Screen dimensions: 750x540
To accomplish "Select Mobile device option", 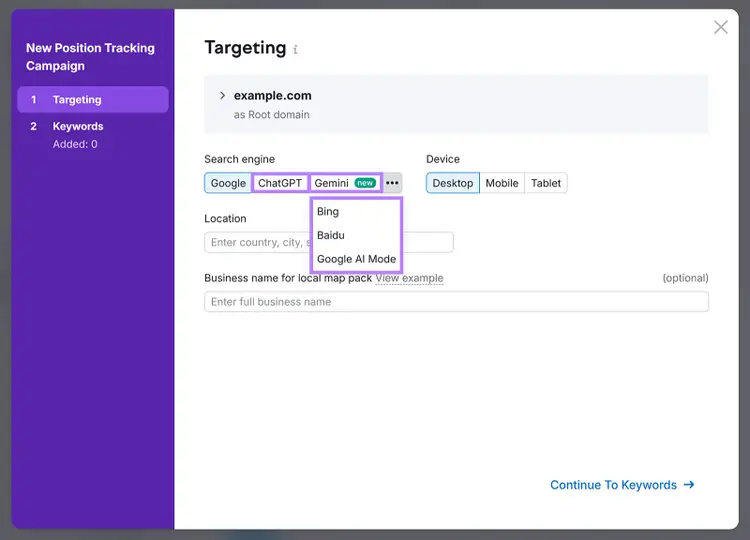I will click(x=502, y=183).
